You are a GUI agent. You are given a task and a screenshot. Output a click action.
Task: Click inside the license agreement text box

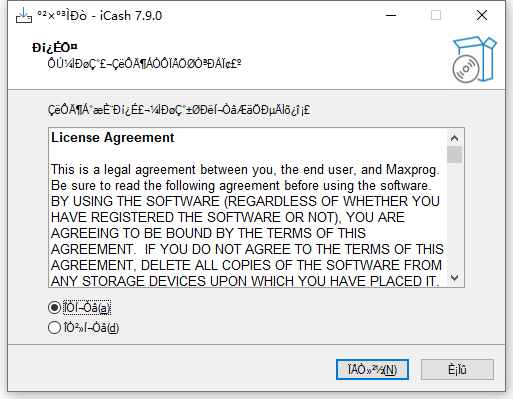click(x=248, y=207)
